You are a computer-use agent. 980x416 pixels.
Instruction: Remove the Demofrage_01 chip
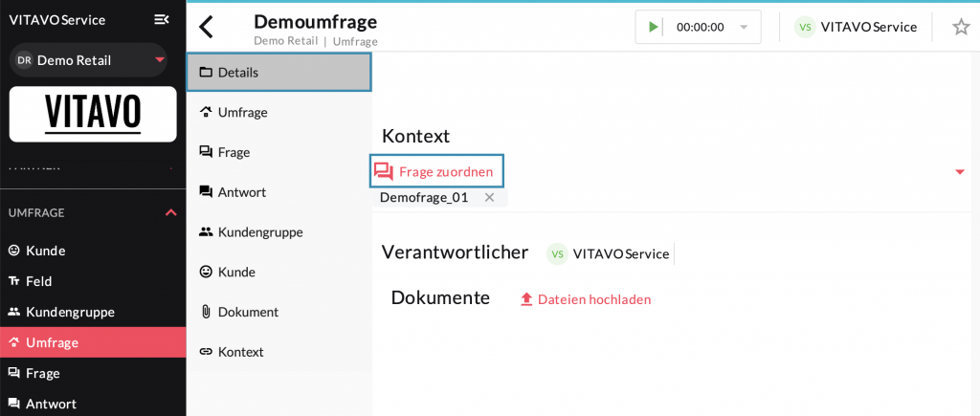(x=489, y=197)
